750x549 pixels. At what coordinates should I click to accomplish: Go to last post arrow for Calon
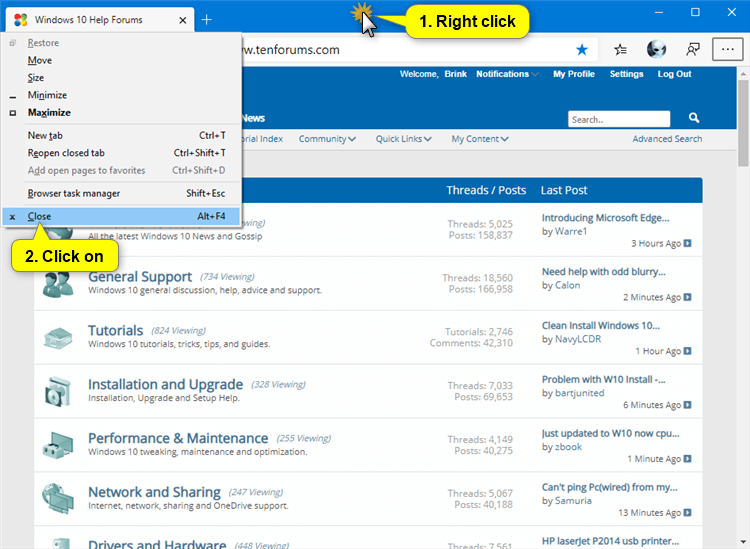click(687, 297)
